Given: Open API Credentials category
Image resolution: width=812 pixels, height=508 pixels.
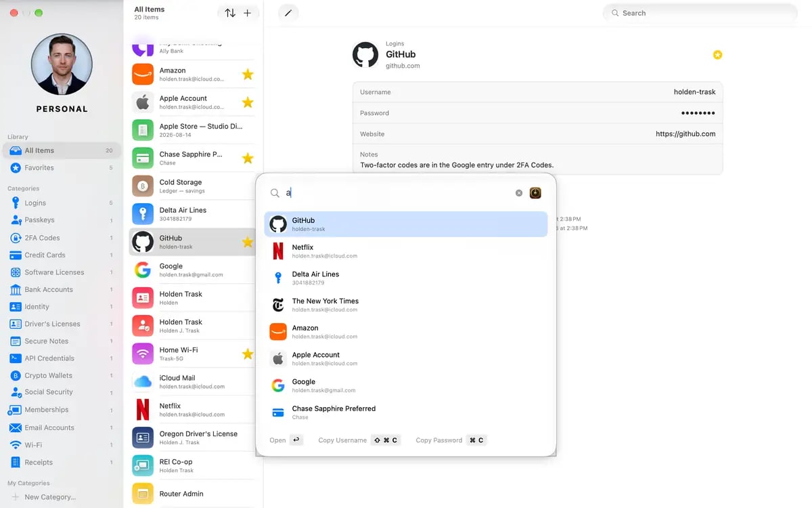Looking at the screenshot, I should click(62, 358).
